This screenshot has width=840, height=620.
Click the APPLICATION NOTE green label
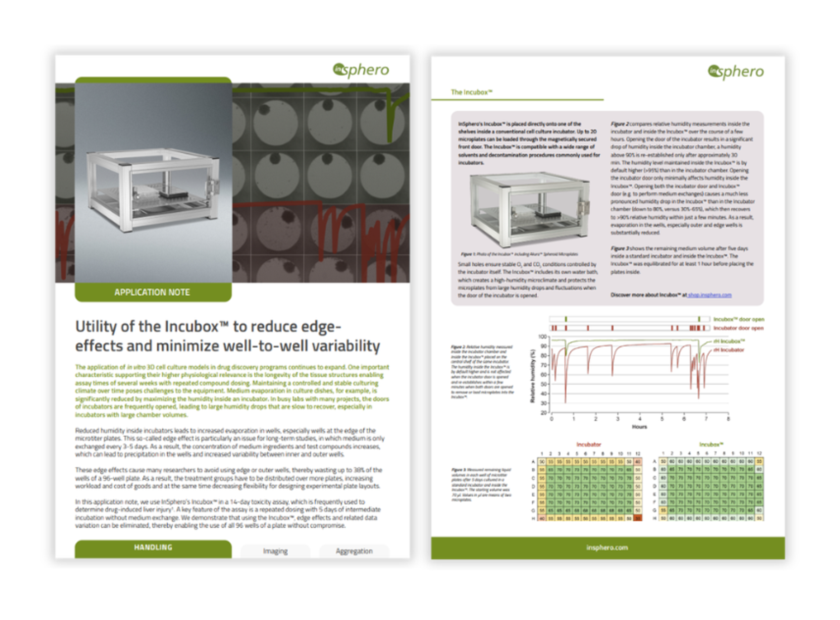point(153,292)
